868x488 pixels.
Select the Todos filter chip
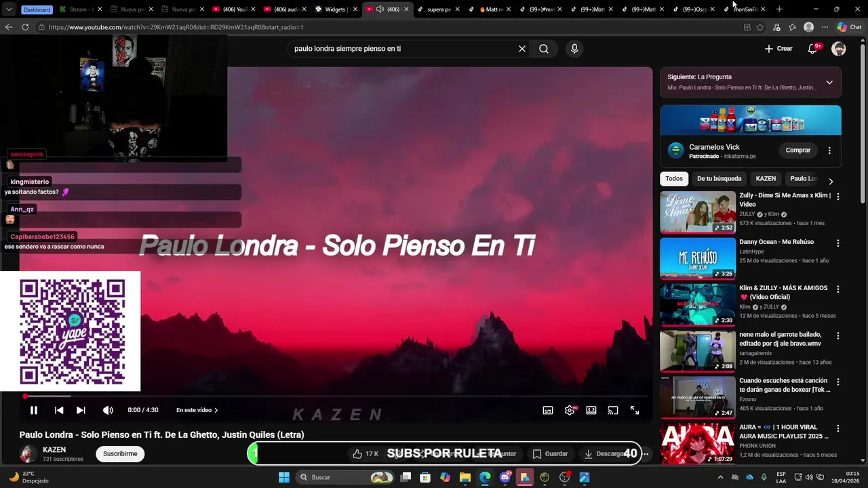(674, 179)
